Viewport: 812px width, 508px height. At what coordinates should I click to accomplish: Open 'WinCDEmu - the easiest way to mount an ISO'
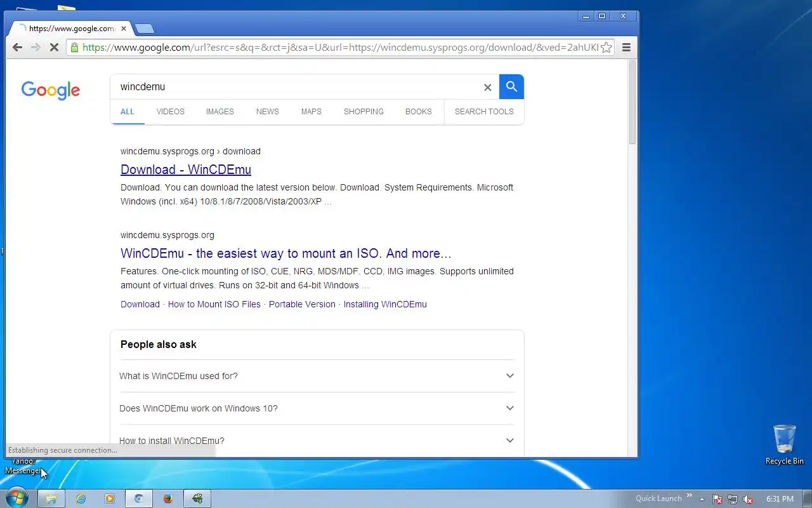pos(286,253)
